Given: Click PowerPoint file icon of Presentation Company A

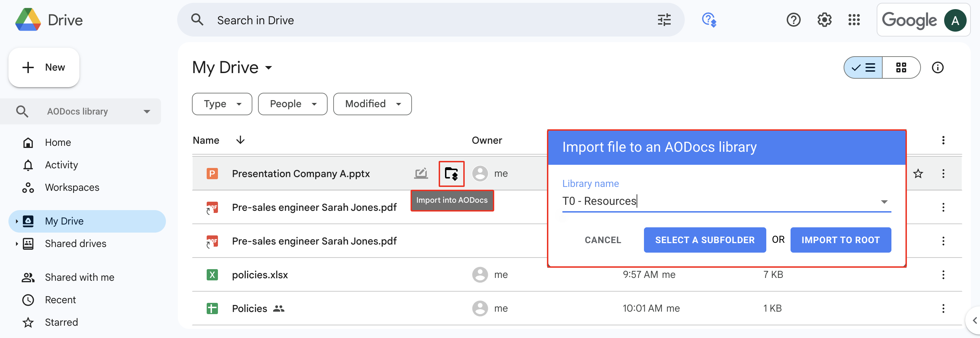Looking at the screenshot, I should pos(212,174).
